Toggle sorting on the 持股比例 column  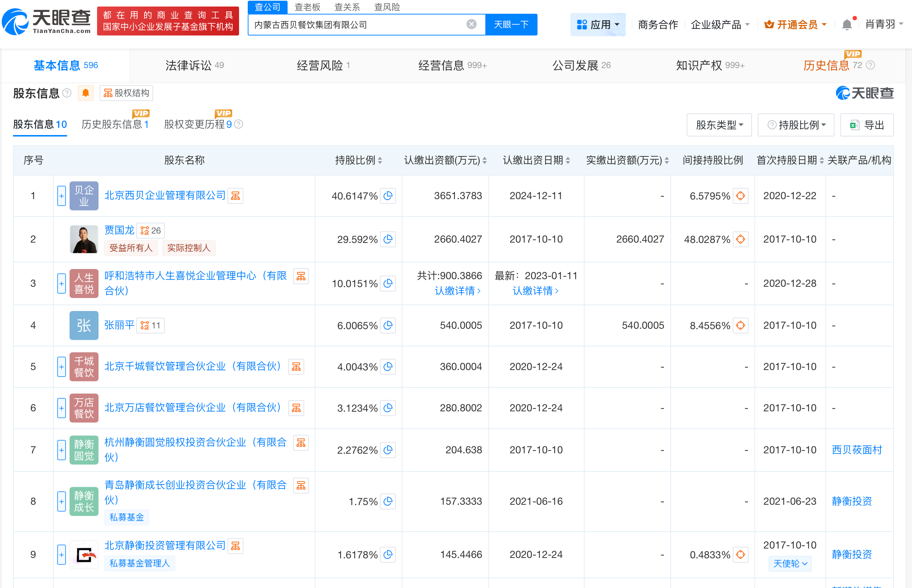[379, 160]
